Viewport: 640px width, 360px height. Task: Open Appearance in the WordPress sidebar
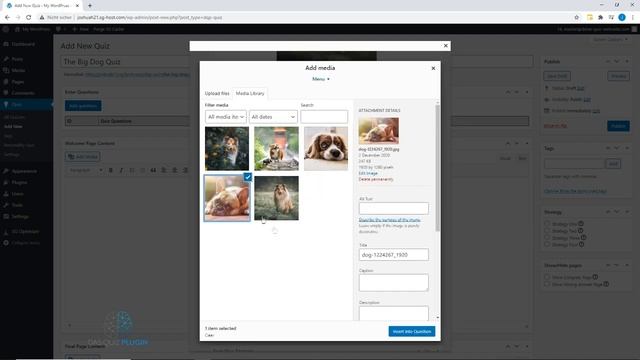click(24, 171)
